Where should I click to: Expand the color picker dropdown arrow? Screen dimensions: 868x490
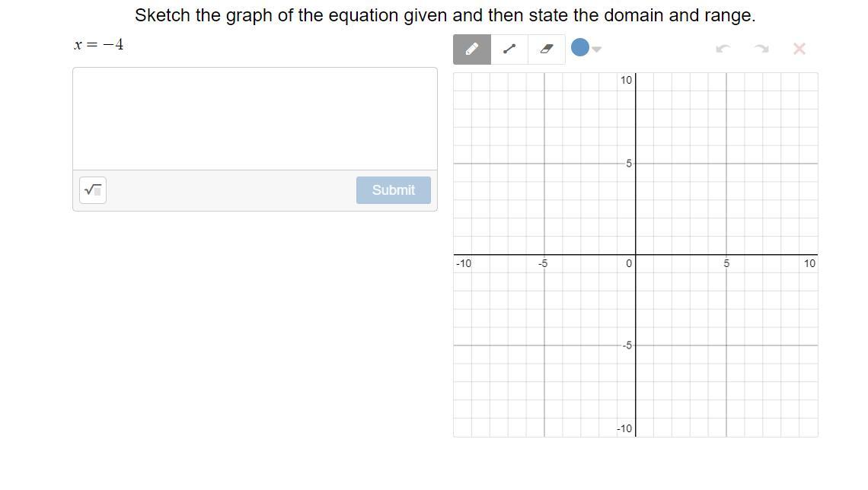597,49
